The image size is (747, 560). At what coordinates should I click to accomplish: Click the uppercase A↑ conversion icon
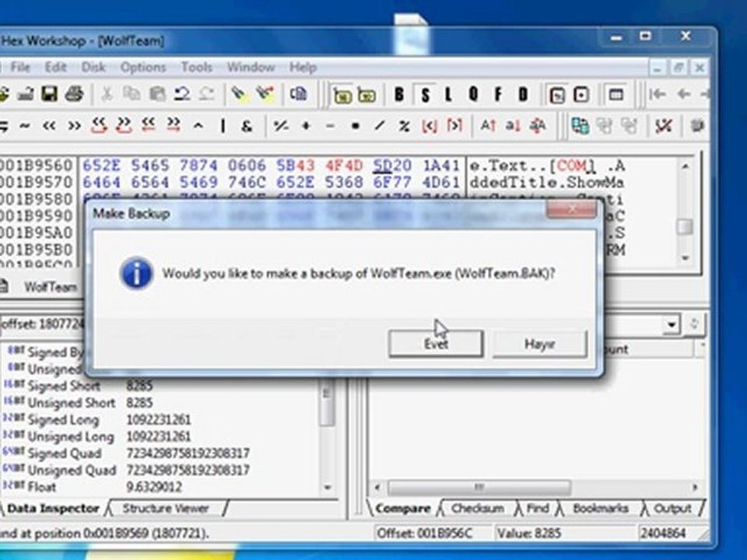(x=488, y=126)
